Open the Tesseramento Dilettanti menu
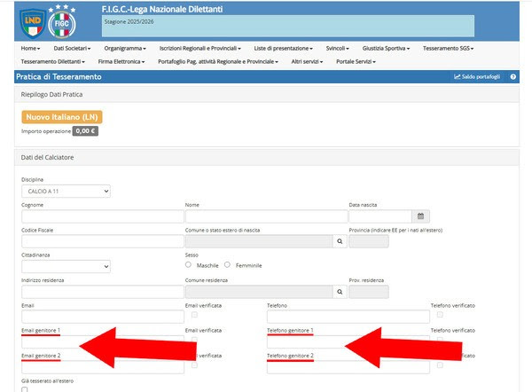Screen dimensions: 532x392 tap(52, 62)
